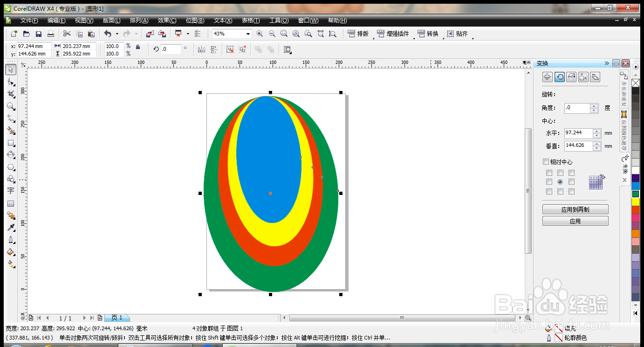
Task: Enable the 相对中心 checkbox
Action: coord(546,162)
